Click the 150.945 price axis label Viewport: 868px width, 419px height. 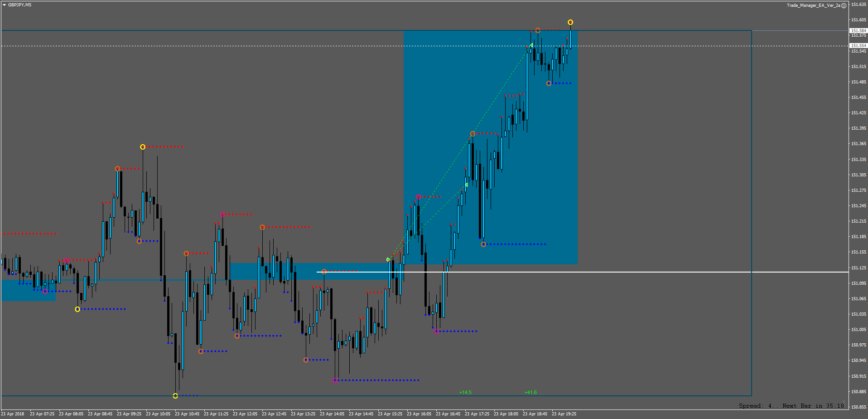(x=859, y=361)
